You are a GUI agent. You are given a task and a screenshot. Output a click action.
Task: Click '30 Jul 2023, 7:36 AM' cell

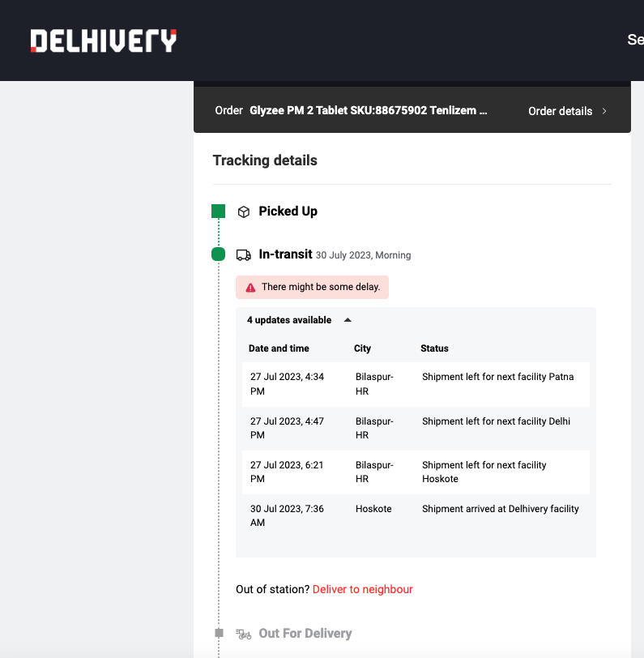(x=287, y=515)
